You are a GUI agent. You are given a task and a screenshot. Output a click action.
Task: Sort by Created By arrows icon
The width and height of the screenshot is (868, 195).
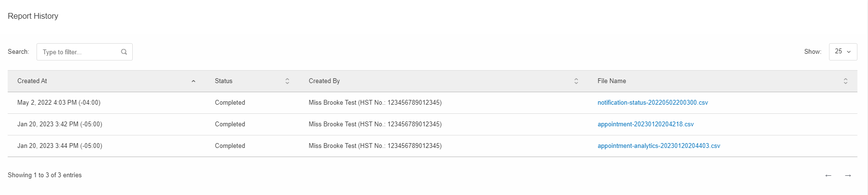pos(576,81)
